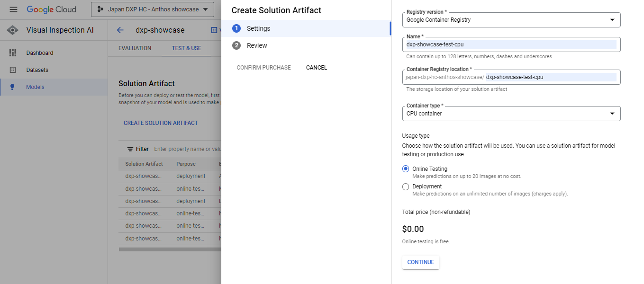Click the 'Create Solution Artifact' panel title

(276, 10)
